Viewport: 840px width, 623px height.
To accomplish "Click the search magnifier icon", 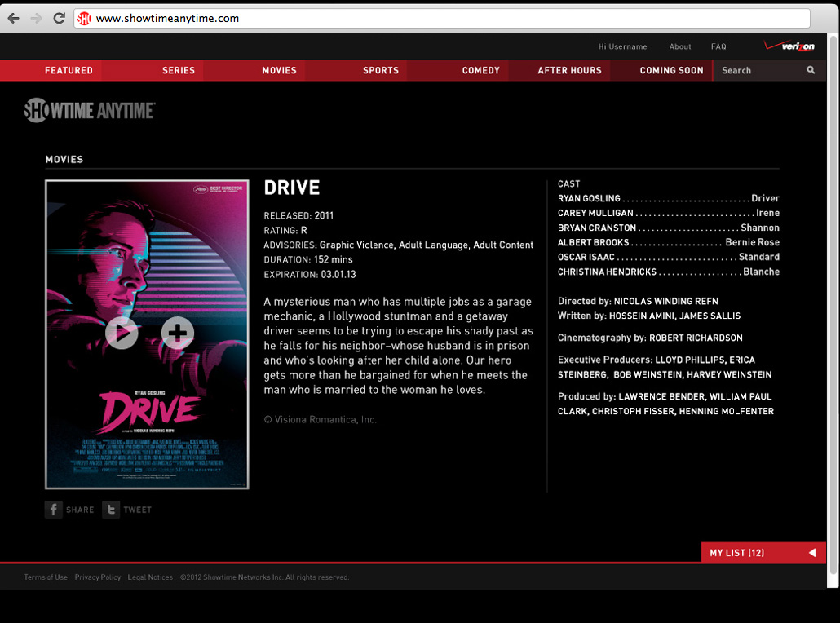I will pos(811,70).
